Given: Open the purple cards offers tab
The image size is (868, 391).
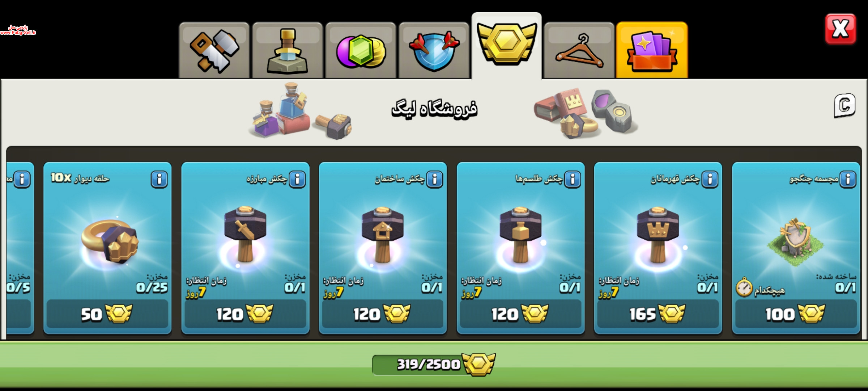Looking at the screenshot, I should tap(652, 51).
